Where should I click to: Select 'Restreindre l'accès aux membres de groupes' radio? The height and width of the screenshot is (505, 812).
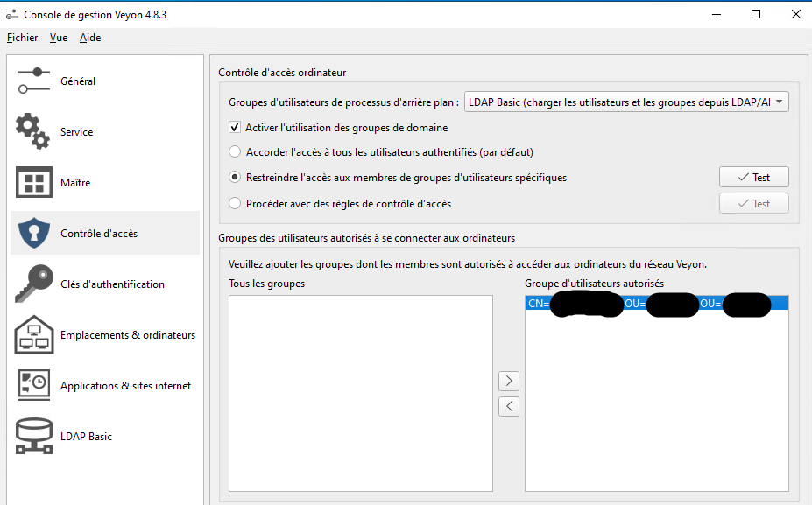(235, 177)
